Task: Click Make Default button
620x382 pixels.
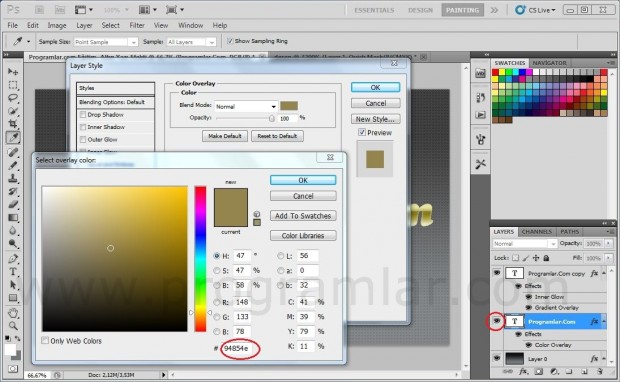Action: [x=225, y=136]
